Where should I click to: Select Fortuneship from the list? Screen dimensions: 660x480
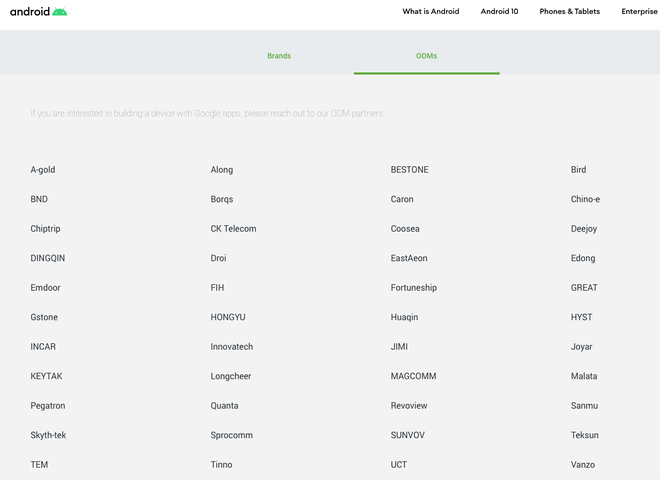tap(414, 288)
